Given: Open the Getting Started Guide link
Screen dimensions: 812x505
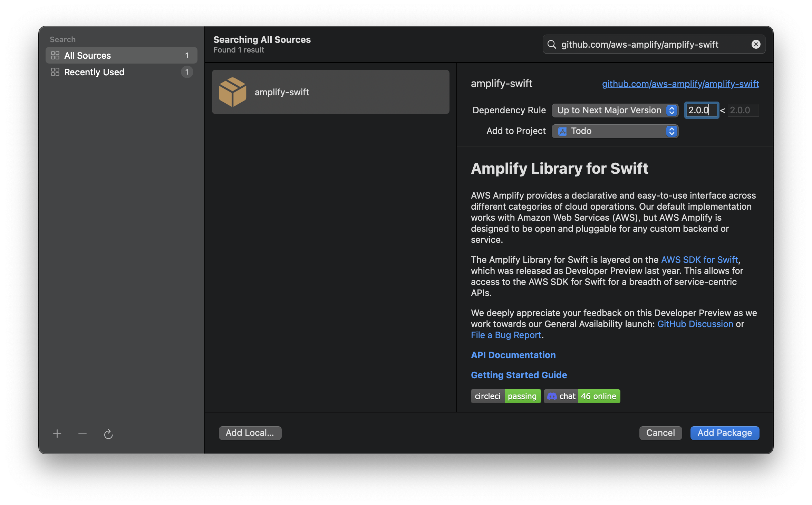Looking at the screenshot, I should [519, 375].
